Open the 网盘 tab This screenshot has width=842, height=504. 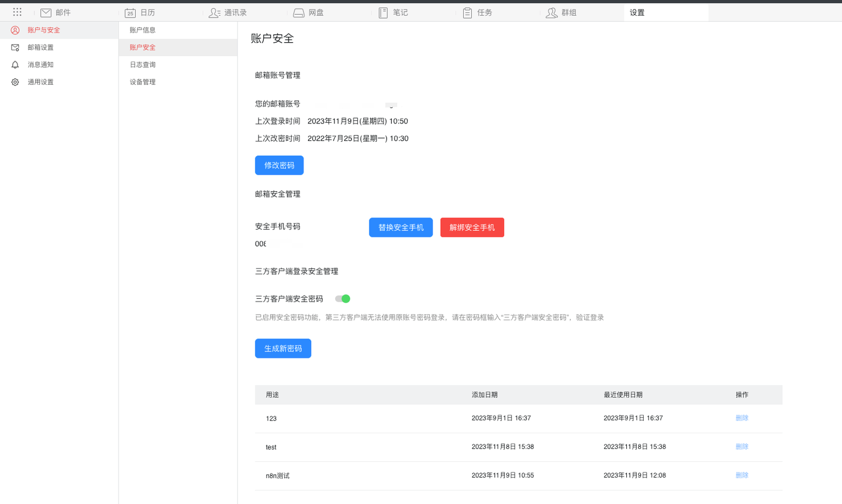(x=316, y=13)
